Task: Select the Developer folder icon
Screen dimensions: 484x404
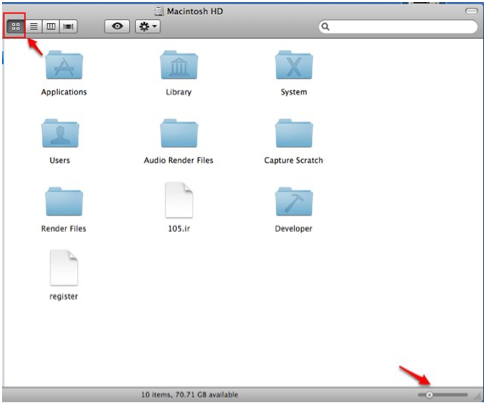Action: click(294, 202)
